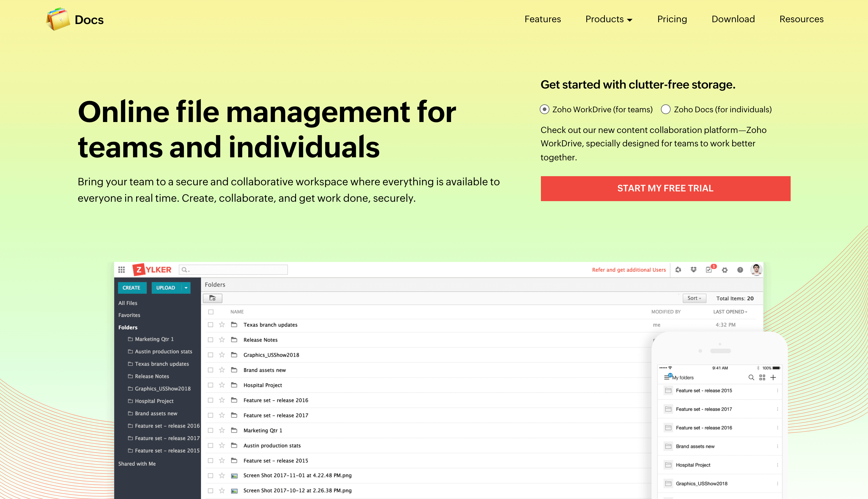Click the Dropbox icon in the top bar
The height and width of the screenshot is (499, 868).
(x=693, y=270)
